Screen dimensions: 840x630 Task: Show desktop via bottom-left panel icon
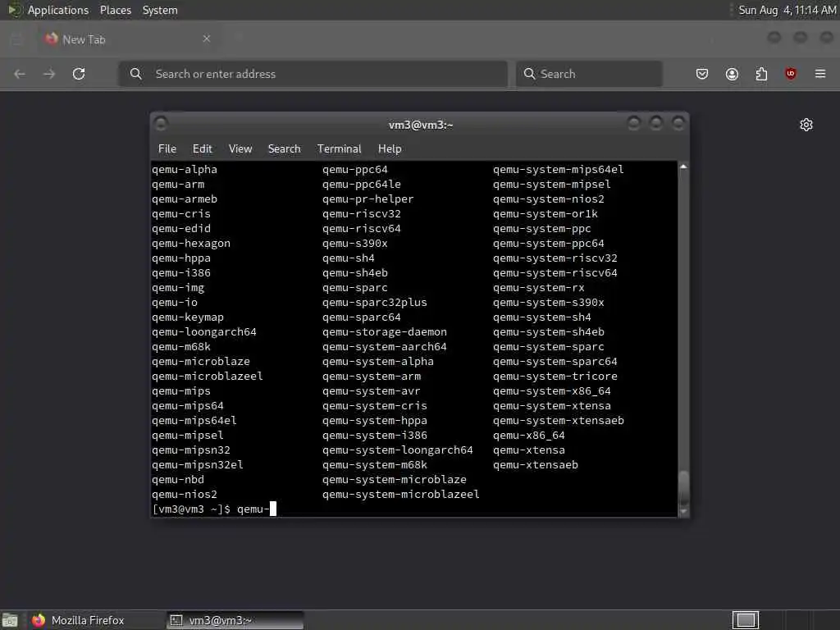(x=10, y=620)
